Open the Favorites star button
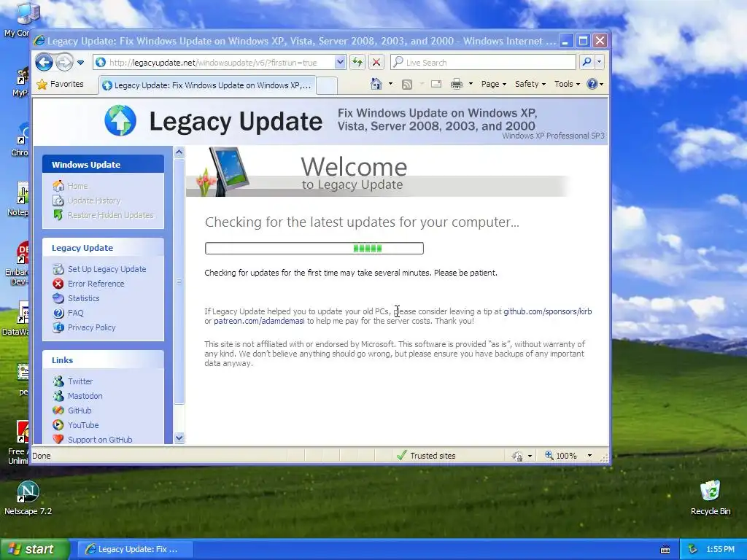The height and width of the screenshot is (560, 747). tap(61, 85)
